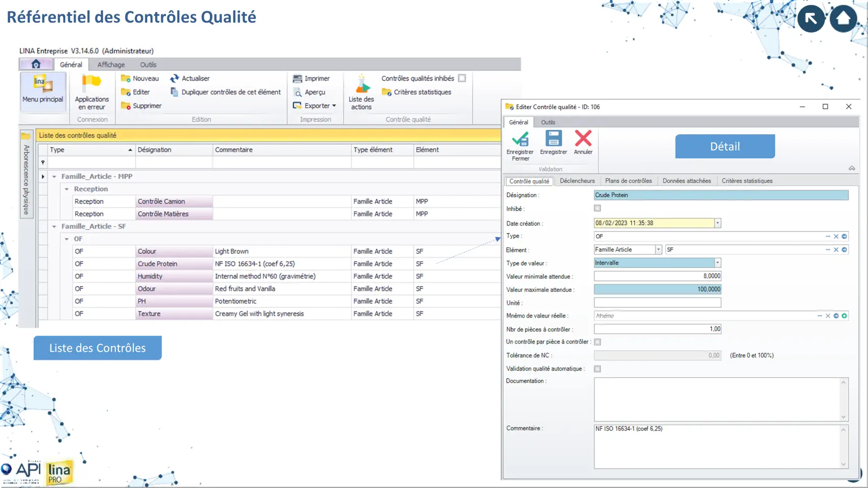Open the Déclencheurs tab

click(x=577, y=181)
